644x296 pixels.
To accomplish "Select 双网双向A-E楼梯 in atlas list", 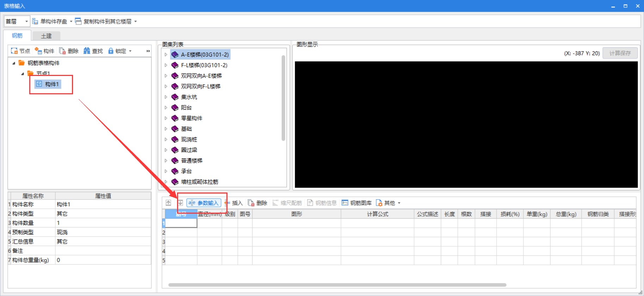I will click(x=197, y=76).
